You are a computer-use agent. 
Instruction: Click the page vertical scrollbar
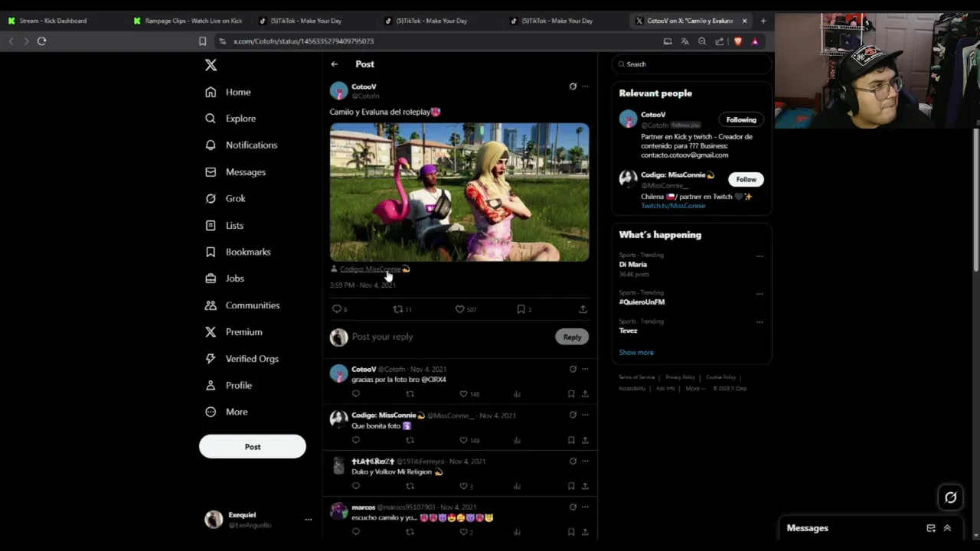(x=975, y=199)
